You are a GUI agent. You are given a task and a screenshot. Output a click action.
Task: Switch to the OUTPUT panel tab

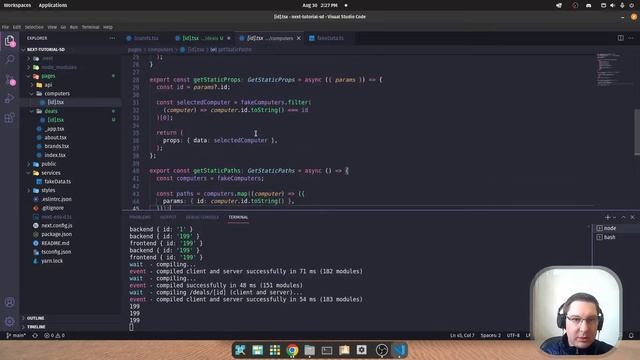(168, 217)
